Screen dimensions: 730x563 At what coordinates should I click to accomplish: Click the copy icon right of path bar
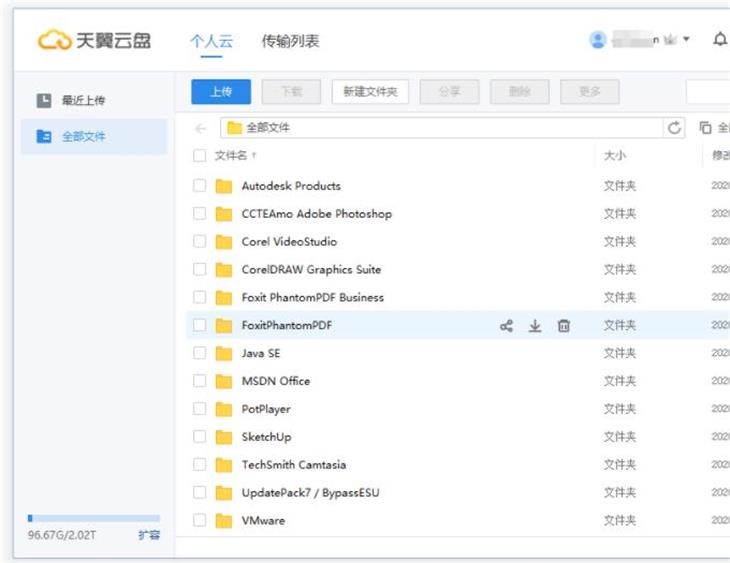pyautogui.click(x=705, y=128)
